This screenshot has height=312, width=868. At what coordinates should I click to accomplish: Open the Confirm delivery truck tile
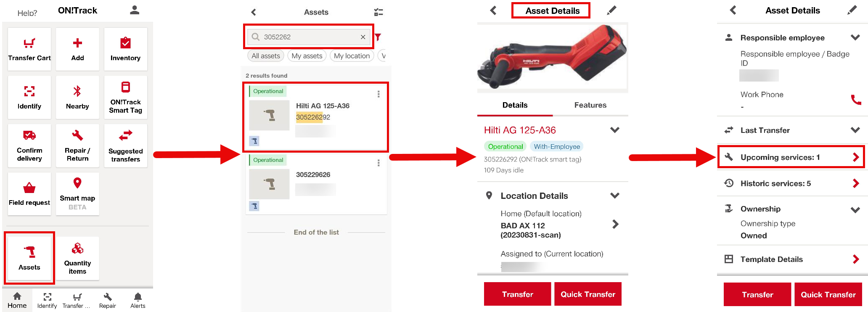point(29,145)
